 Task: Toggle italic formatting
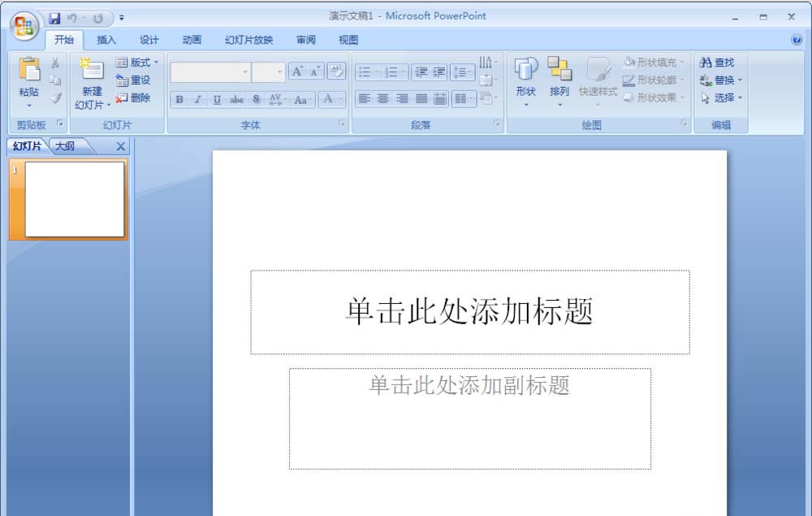[x=198, y=99]
